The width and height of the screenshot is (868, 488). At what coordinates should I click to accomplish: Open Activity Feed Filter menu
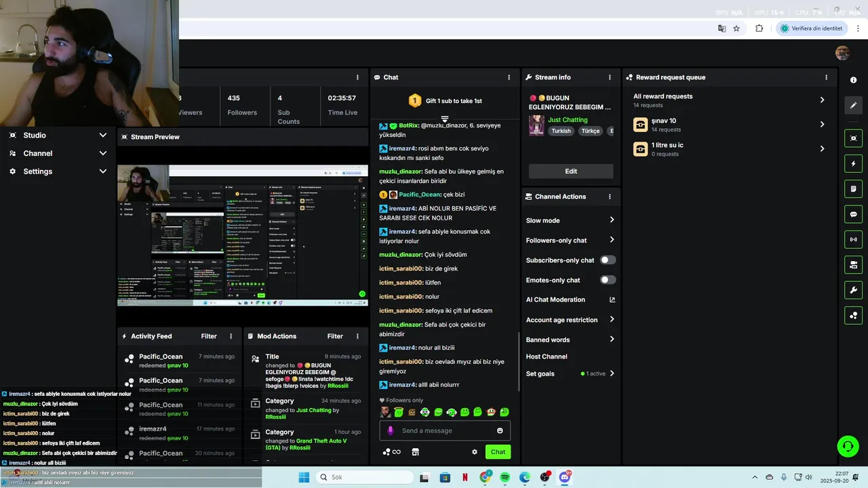click(209, 336)
